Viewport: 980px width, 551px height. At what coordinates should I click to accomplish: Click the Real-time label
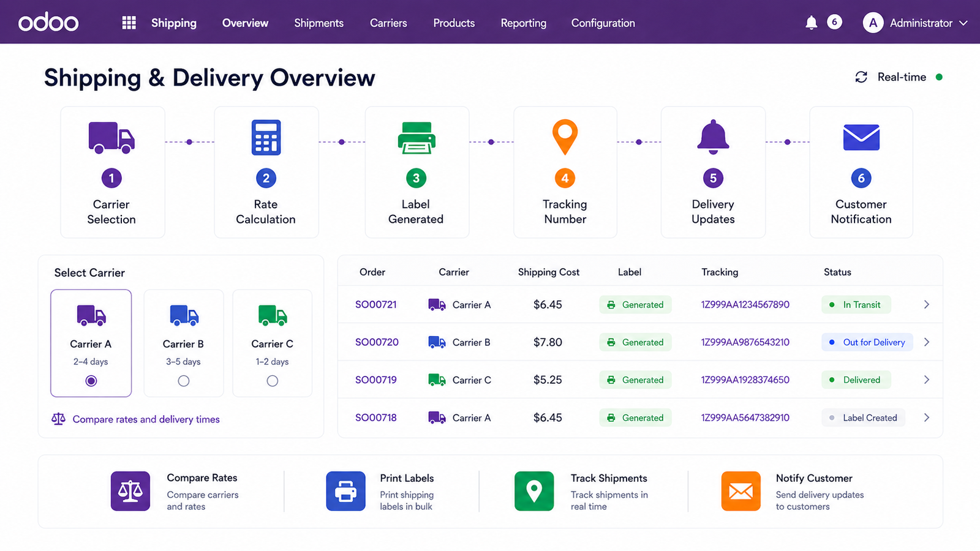902,77
